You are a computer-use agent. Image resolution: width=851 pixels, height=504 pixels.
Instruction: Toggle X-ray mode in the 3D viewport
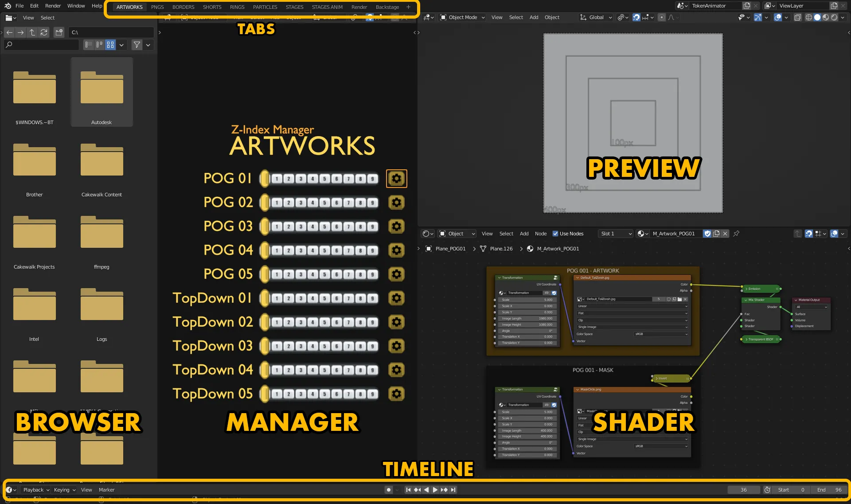click(x=798, y=17)
